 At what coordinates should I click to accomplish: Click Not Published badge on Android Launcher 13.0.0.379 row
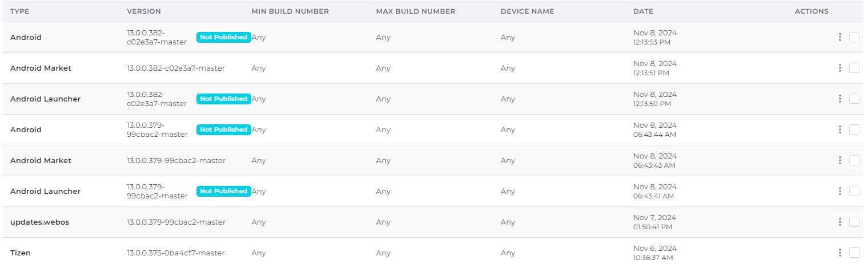click(224, 191)
